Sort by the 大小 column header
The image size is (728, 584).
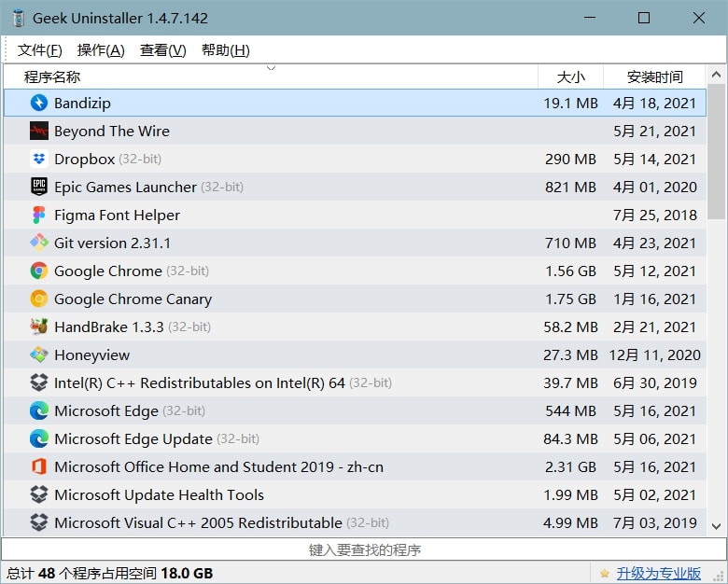[x=570, y=76]
